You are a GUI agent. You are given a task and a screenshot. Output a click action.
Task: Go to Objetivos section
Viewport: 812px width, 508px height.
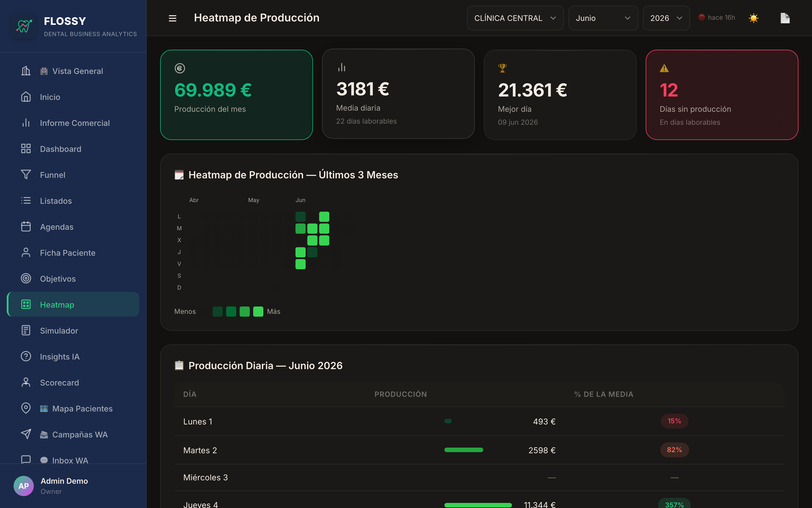pos(73,279)
